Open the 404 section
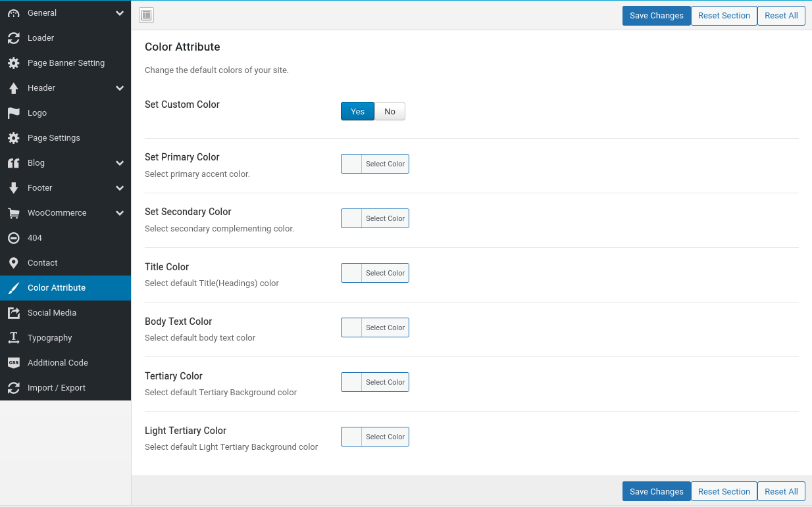The height and width of the screenshot is (507, 812). (x=65, y=238)
